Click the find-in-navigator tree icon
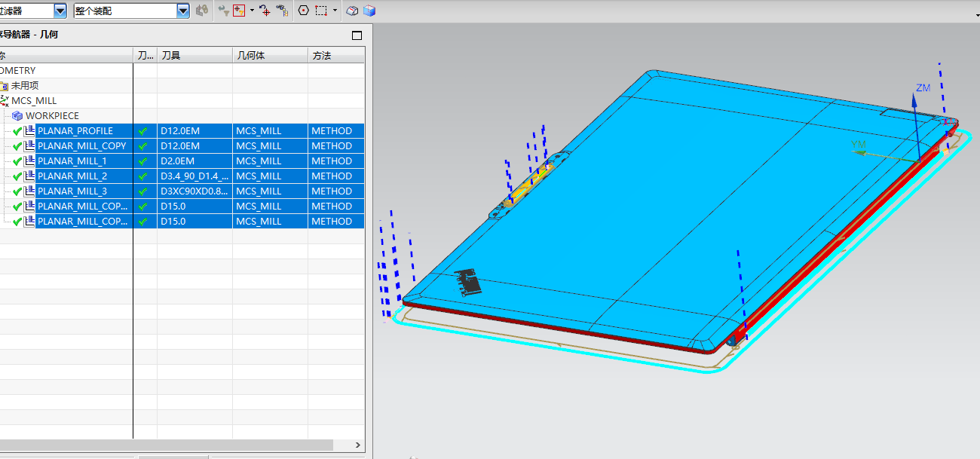The image size is (980, 459). coord(282,11)
